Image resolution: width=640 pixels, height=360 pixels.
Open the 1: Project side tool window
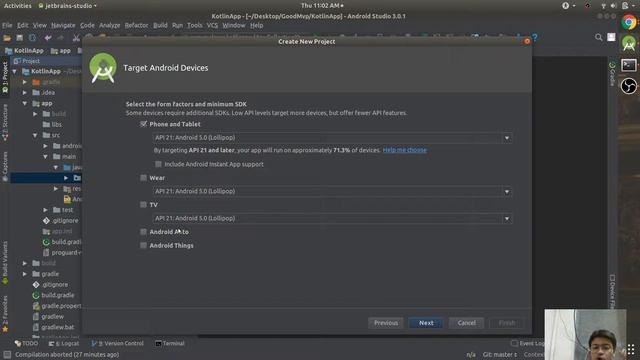point(5,77)
